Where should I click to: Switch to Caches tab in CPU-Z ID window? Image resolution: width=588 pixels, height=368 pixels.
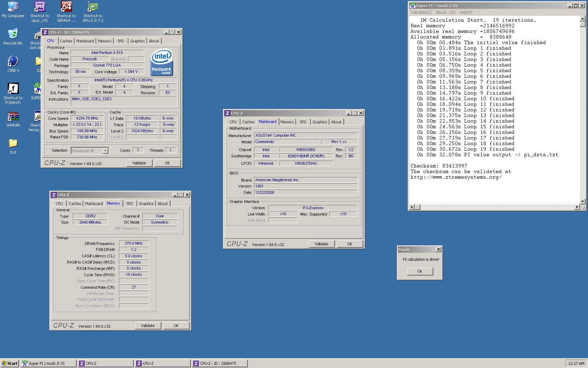point(66,41)
